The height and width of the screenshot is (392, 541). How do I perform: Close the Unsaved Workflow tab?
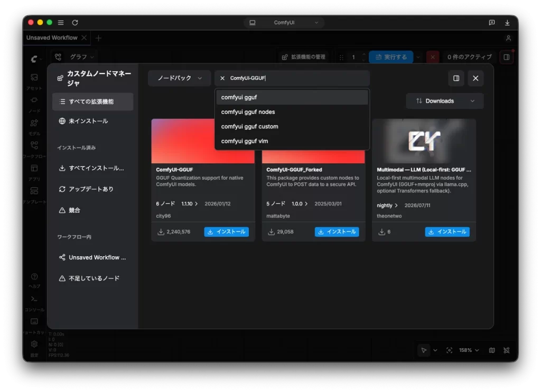pyautogui.click(x=84, y=38)
